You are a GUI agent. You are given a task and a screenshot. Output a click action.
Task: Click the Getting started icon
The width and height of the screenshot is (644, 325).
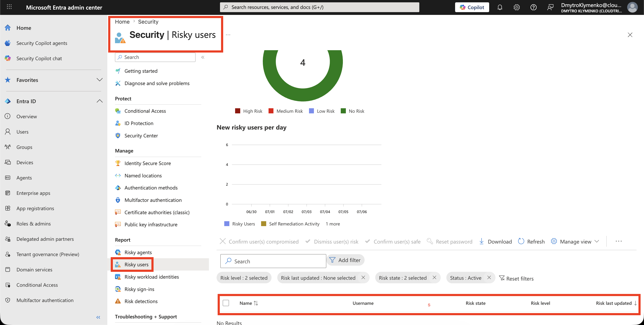pyautogui.click(x=118, y=71)
